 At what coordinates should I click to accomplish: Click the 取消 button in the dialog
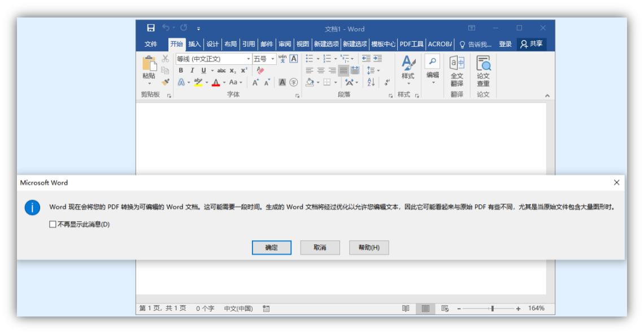pyautogui.click(x=320, y=248)
